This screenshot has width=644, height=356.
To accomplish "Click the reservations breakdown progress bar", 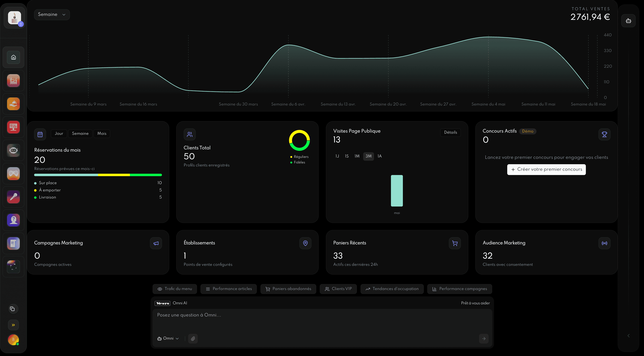I will 98,175.
